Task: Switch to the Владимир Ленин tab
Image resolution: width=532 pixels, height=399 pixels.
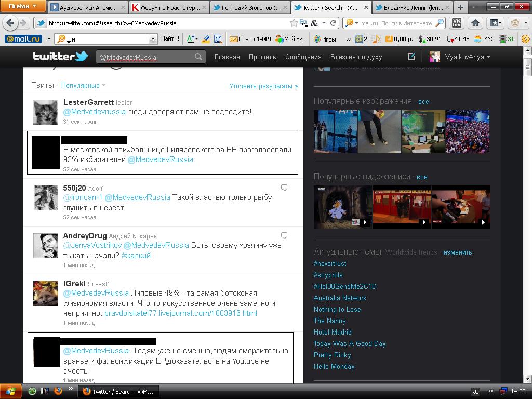Action: (x=413, y=7)
